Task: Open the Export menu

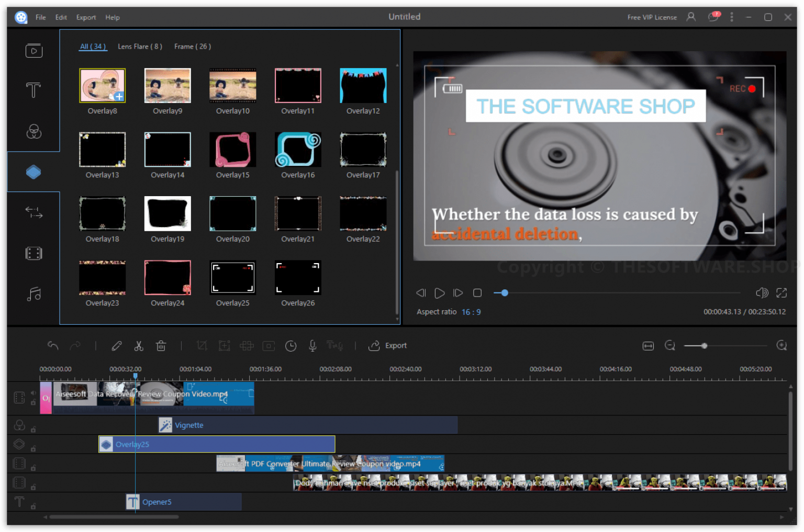Action: point(86,17)
